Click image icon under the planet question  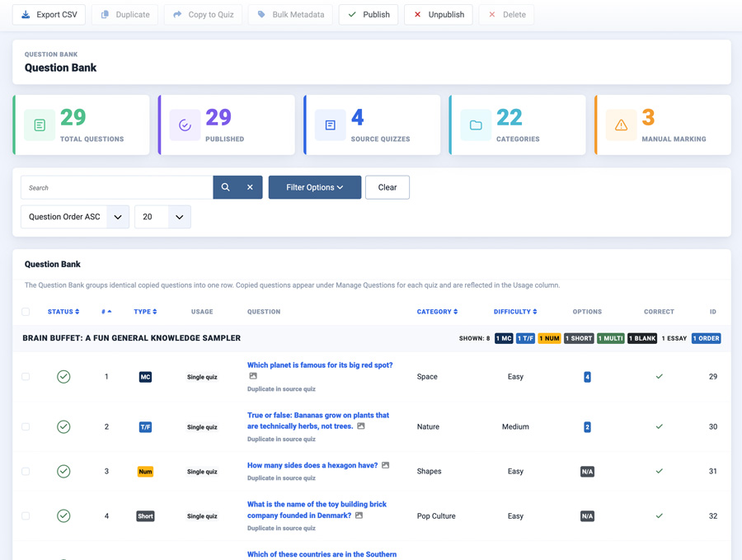point(253,376)
